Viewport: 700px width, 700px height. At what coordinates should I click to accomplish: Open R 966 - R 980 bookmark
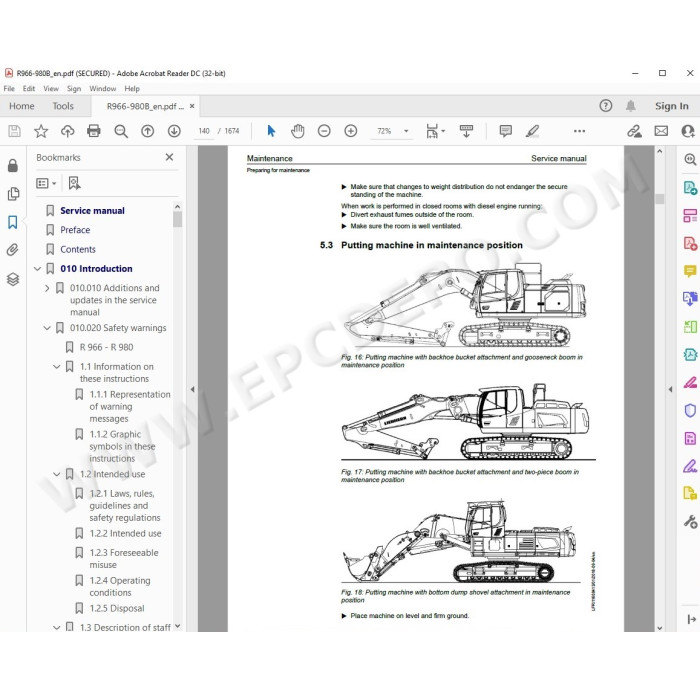point(106,347)
